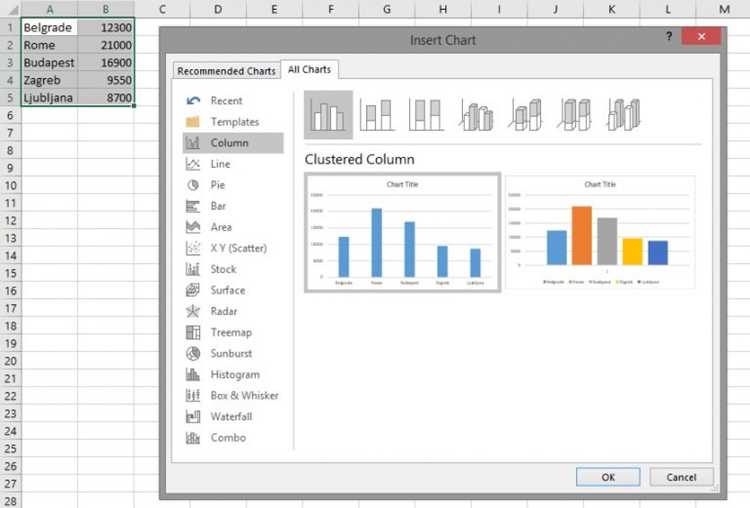Confirm chart with OK button
The width and height of the screenshot is (750, 508).
608,477
